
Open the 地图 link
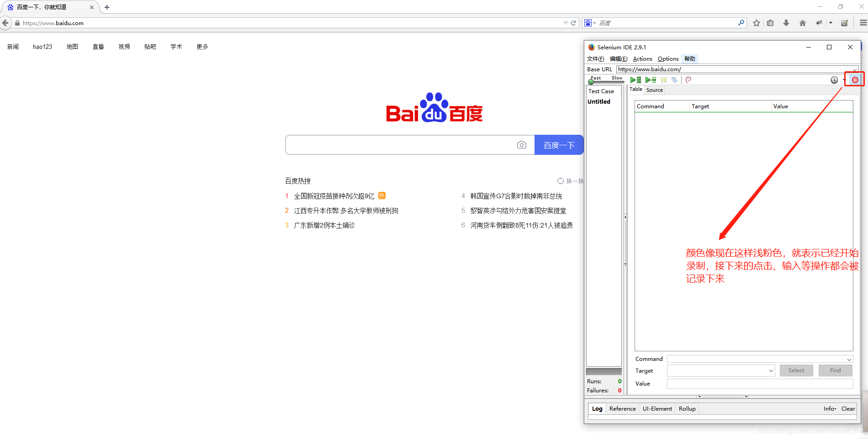pos(72,47)
